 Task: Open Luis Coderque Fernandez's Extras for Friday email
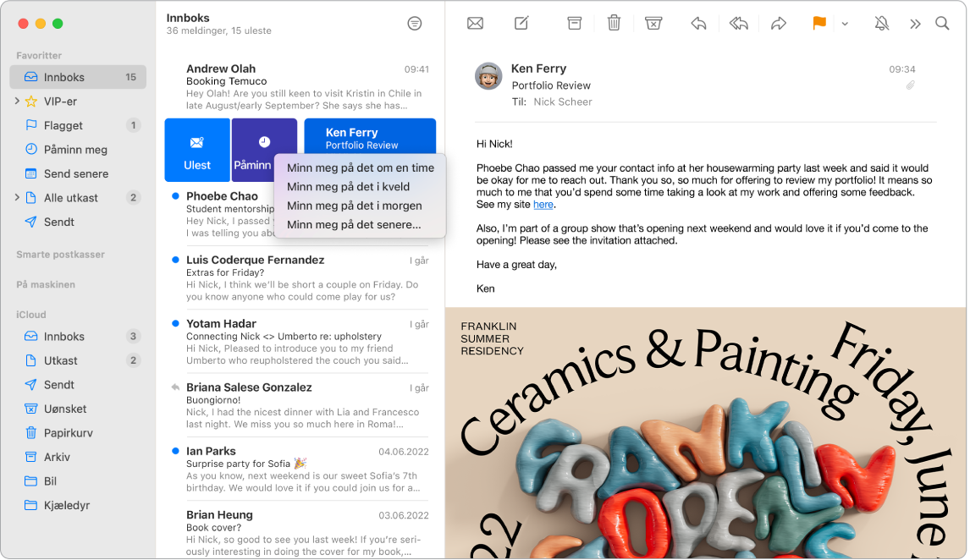click(300, 277)
